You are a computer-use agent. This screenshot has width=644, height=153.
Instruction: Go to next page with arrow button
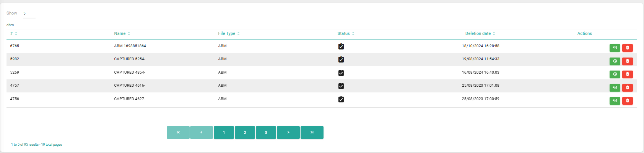click(288, 132)
